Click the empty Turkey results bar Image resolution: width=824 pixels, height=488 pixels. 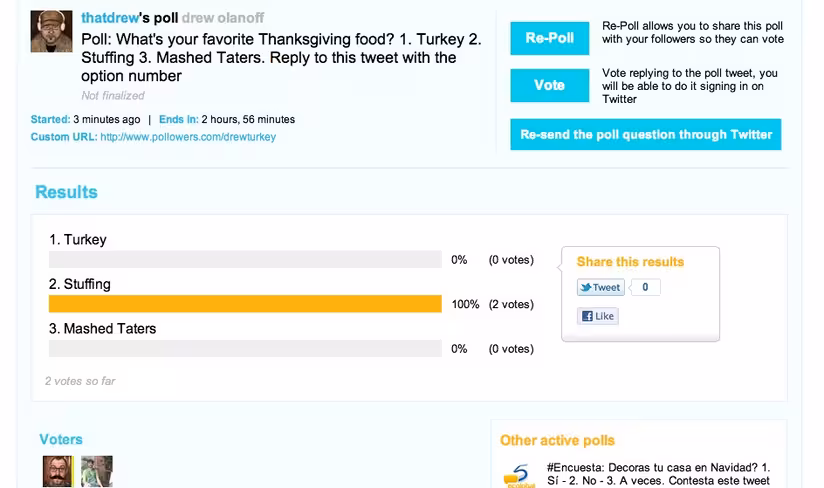click(245, 259)
